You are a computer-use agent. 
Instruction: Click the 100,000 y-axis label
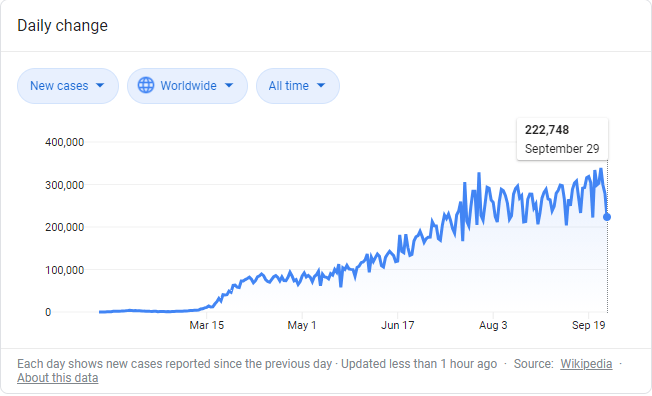[64, 270]
